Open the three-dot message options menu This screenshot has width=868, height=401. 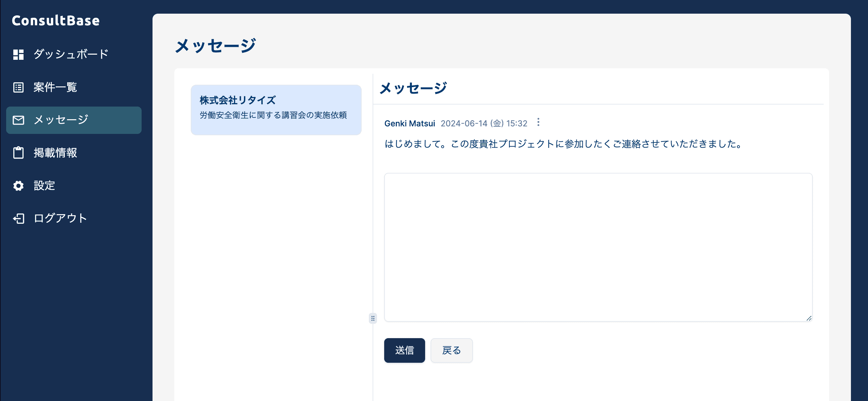pyautogui.click(x=538, y=122)
